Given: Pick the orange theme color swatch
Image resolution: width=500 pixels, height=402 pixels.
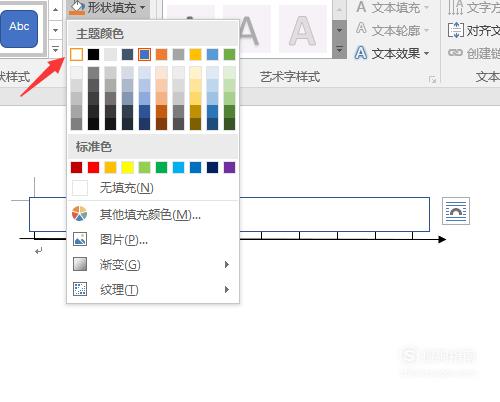Looking at the screenshot, I should coord(161,54).
